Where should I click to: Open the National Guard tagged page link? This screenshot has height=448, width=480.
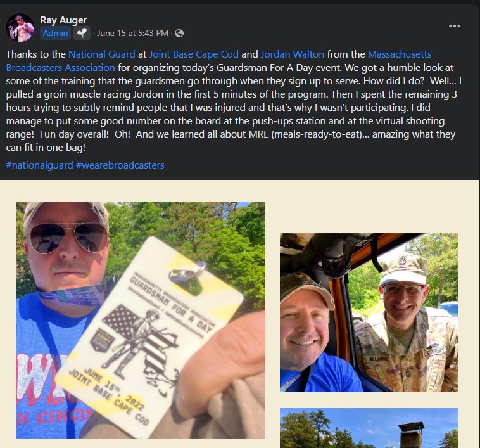pyautogui.click(x=101, y=54)
